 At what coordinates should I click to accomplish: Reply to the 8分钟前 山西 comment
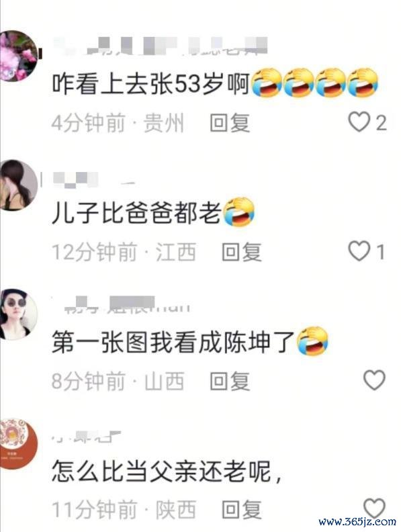(230, 381)
